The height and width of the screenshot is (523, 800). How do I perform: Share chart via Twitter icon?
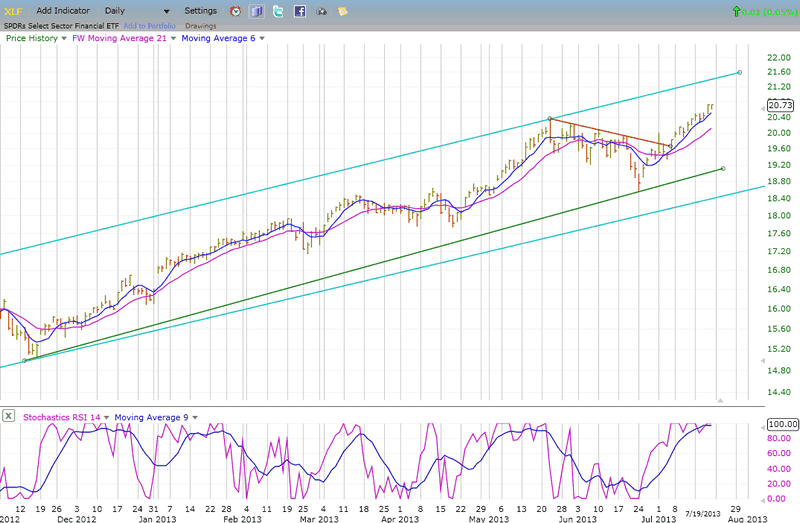point(277,11)
